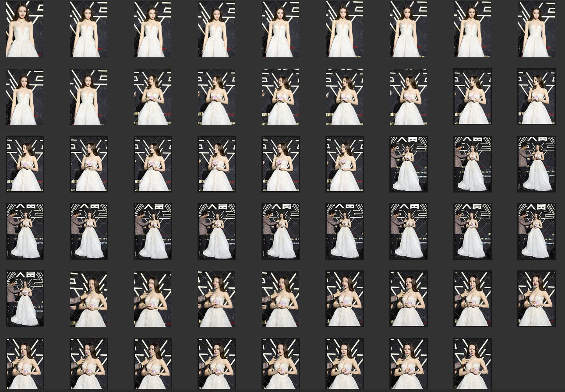The width and height of the screenshot is (565, 392).
Task: Open the third thumbnail in the second row
Action: coord(152,97)
